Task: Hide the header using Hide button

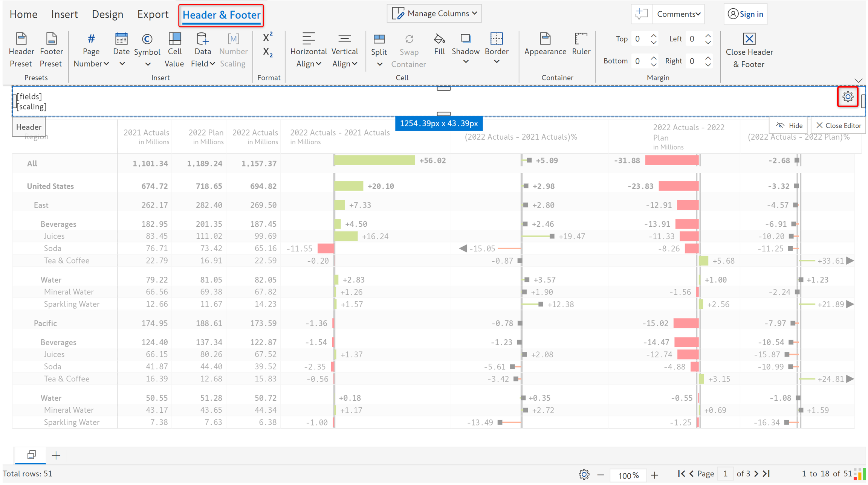Action: point(790,125)
